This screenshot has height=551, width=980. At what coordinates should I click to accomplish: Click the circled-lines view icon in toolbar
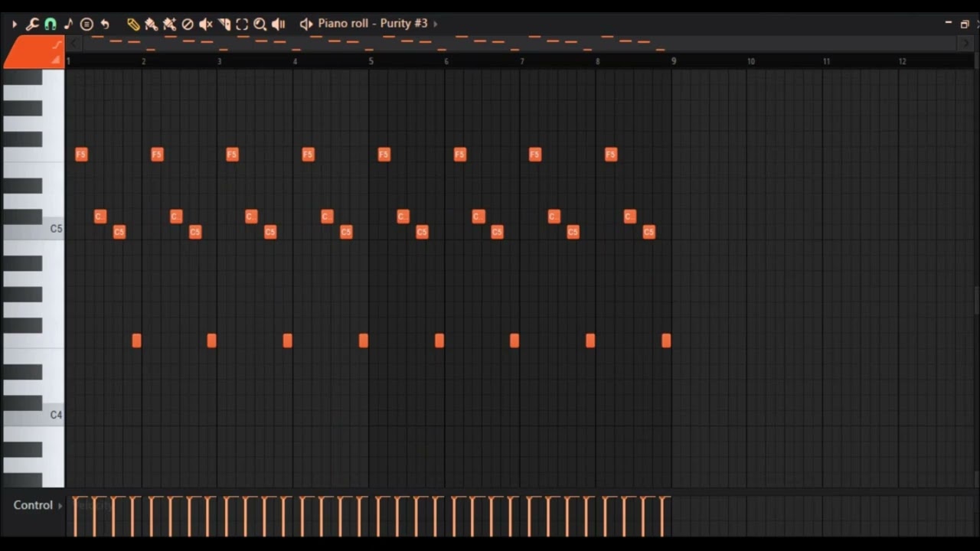87,24
